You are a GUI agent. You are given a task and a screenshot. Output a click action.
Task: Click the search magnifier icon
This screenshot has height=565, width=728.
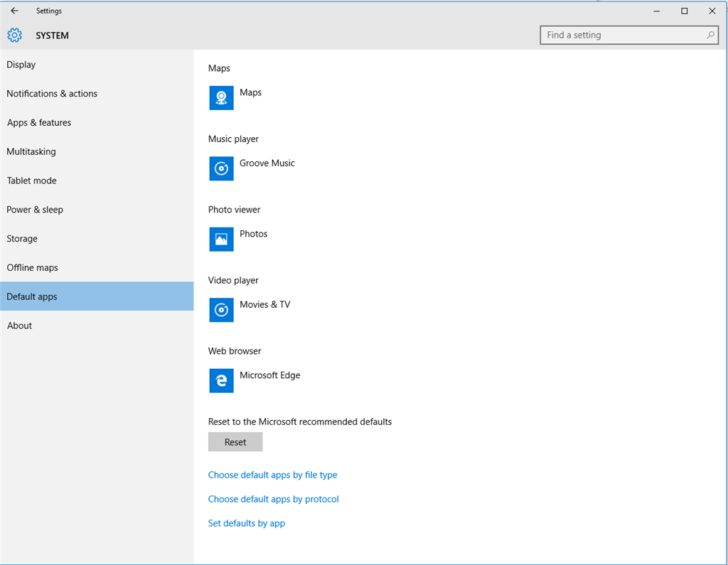coord(710,35)
